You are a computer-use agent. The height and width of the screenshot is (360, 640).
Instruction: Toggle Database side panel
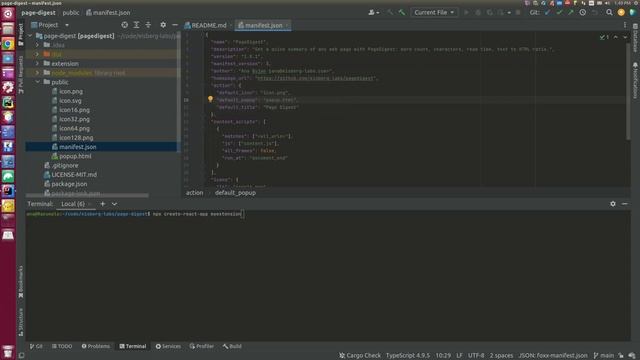[x=635, y=38]
